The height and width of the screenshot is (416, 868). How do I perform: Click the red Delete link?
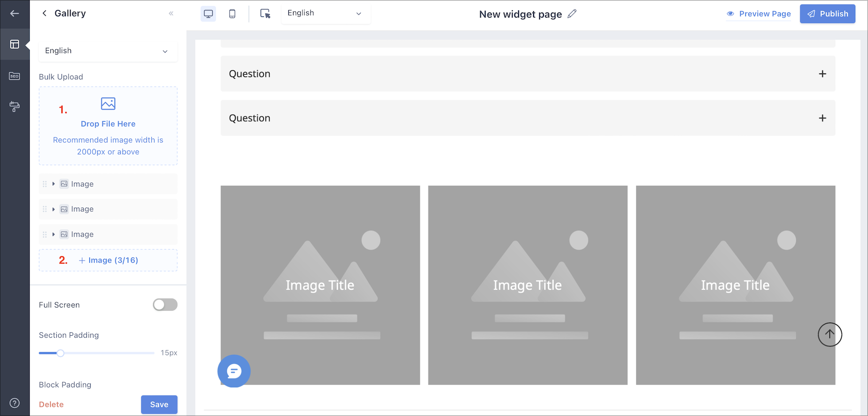tap(51, 404)
